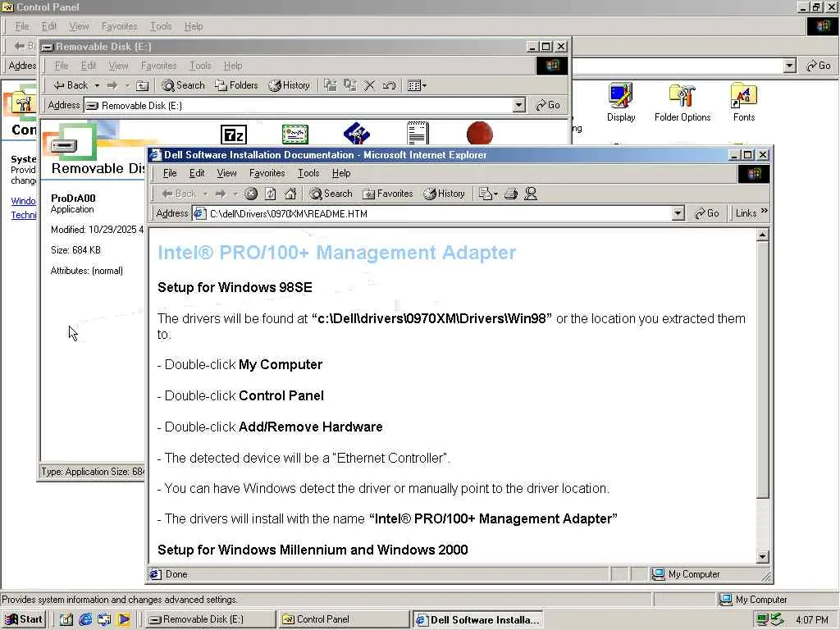The width and height of the screenshot is (840, 630).
Task: Select the certificate file icon in Removable Disk
Action: pos(295,134)
